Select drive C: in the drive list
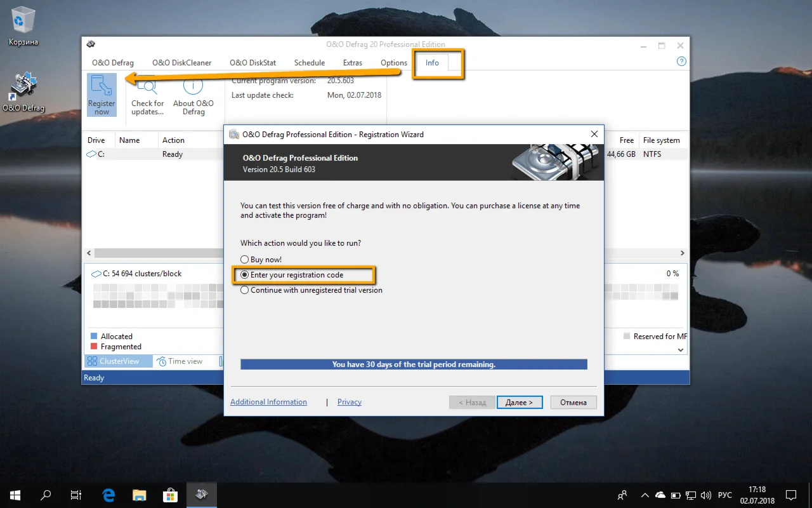The height and width of the screenshot is (508, 812). coord(96,154)
